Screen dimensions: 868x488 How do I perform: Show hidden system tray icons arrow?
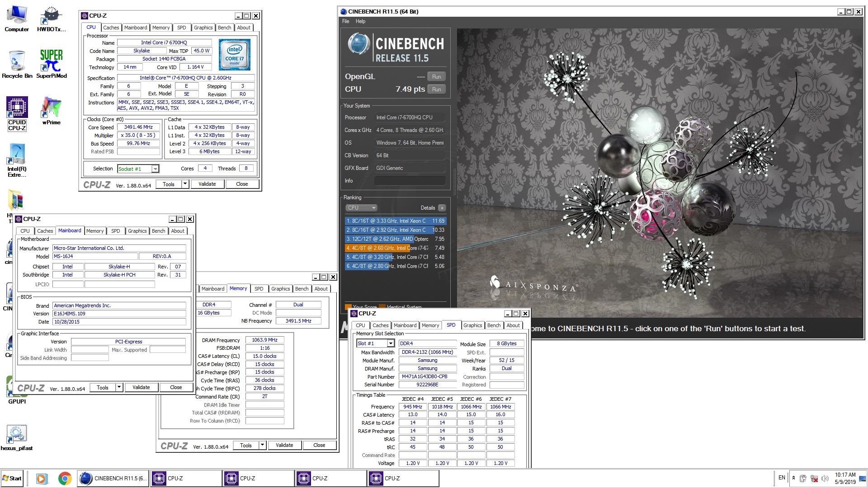tap(793, 478)
